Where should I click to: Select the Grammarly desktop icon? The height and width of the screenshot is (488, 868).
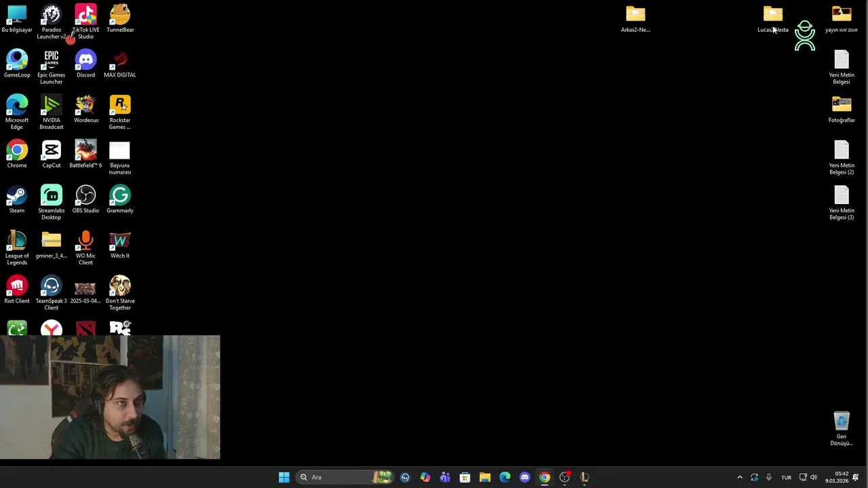[120, 199]
